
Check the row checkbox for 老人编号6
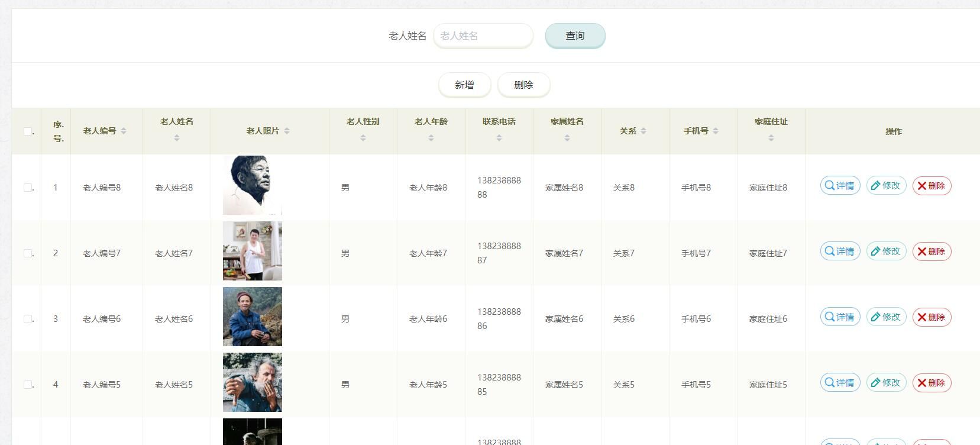pos(28,319)
